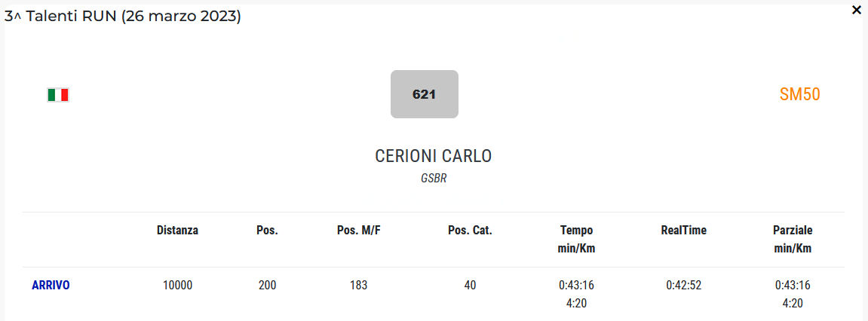Viewport: 868px width, 321px height.
Task: Click the category position value 40
Action: coord(470,286)
